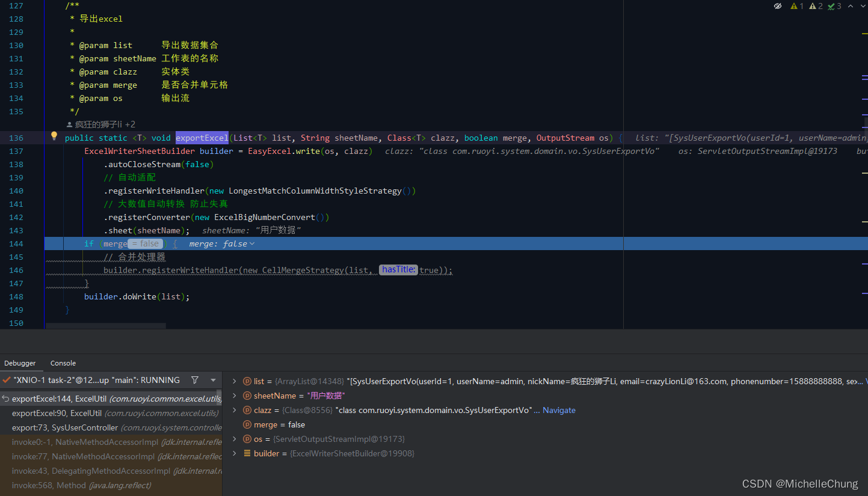Click the checkmark icon beside running thread
This screenshot has width=868, height=496.
tap(5, 380)
